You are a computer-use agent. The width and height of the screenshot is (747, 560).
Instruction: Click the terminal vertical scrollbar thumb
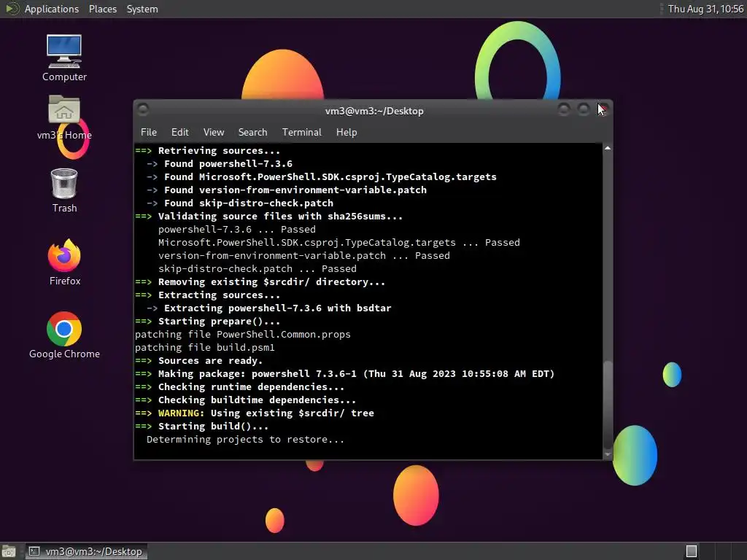coord(608,405)
